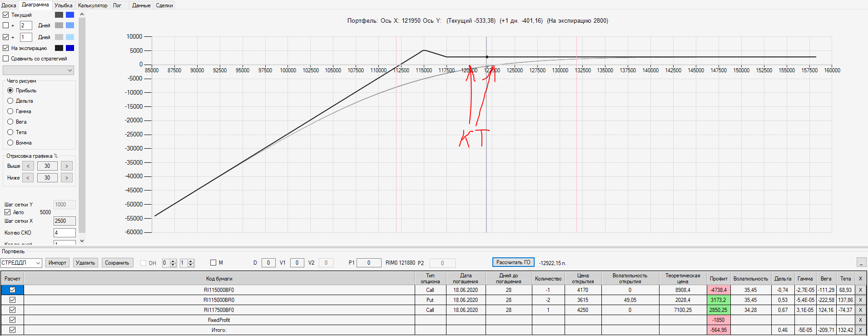Click the scroll-down arrow of the settings panel

click(82, 241)
